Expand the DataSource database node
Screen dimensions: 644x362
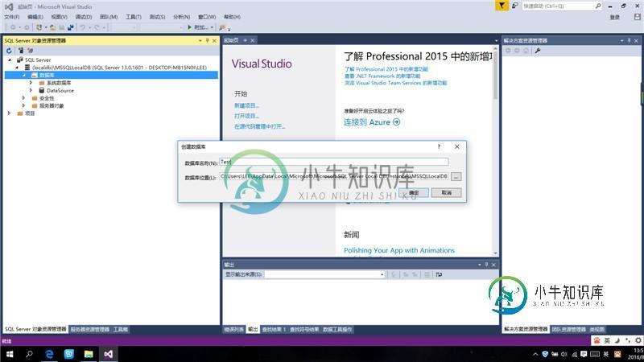[x=31, y=90]
